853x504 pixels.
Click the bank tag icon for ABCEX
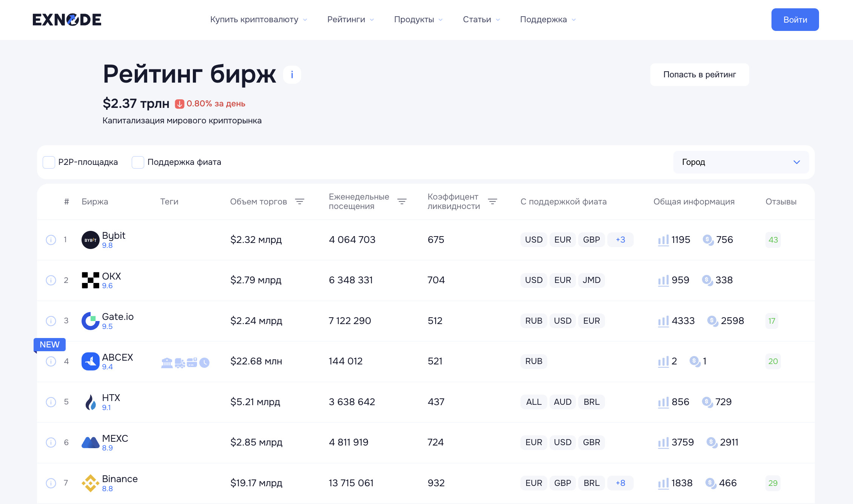pos(166,363)
